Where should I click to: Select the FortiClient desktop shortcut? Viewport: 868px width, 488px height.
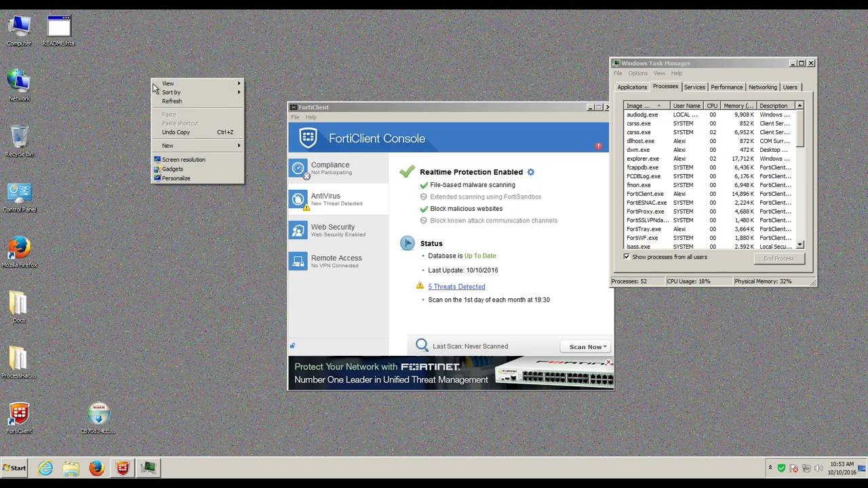coord(19,418)
